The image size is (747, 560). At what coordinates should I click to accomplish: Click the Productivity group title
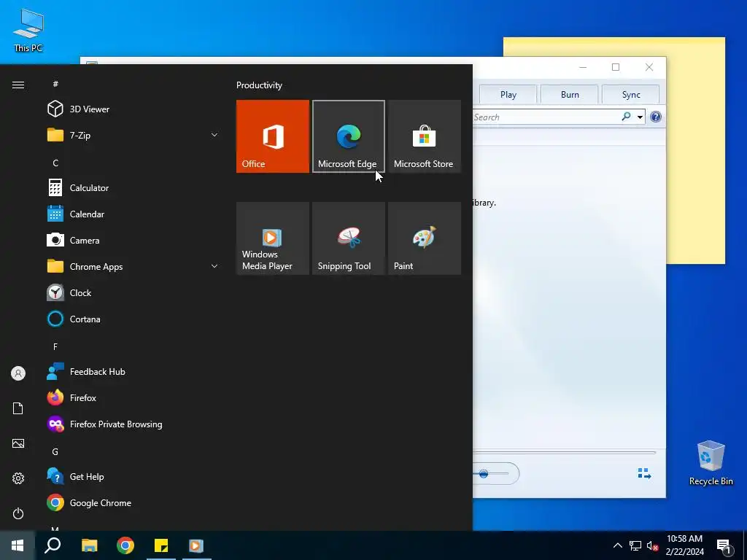coord(259,85)
